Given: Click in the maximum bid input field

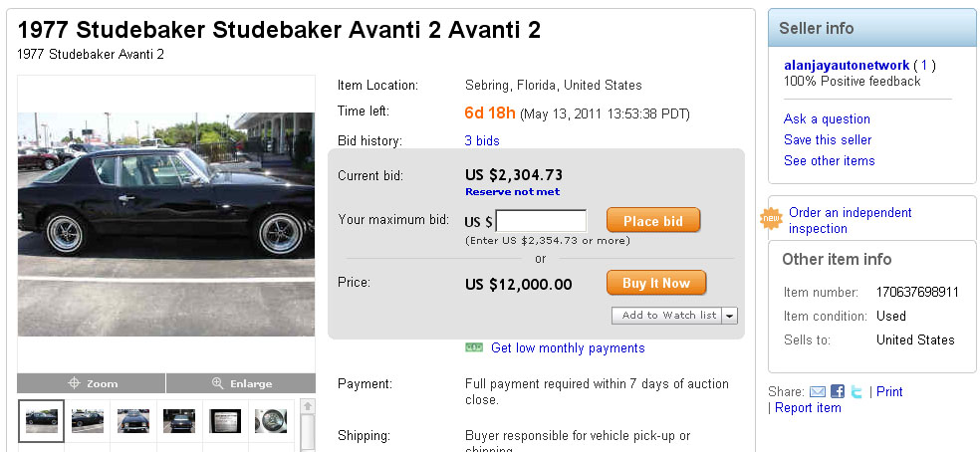Looking at the screenshot, I should (541, 221).
